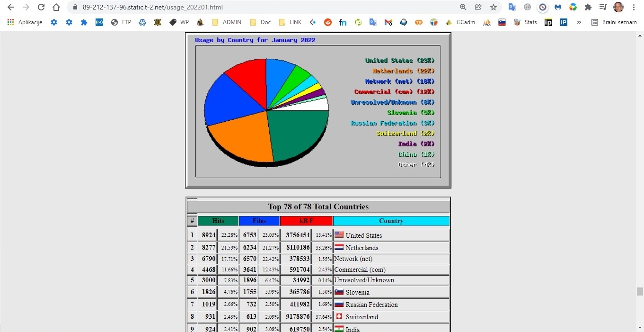Open the media control playlist icon
This screenshot has height=332, width=644.
[603, 7]
